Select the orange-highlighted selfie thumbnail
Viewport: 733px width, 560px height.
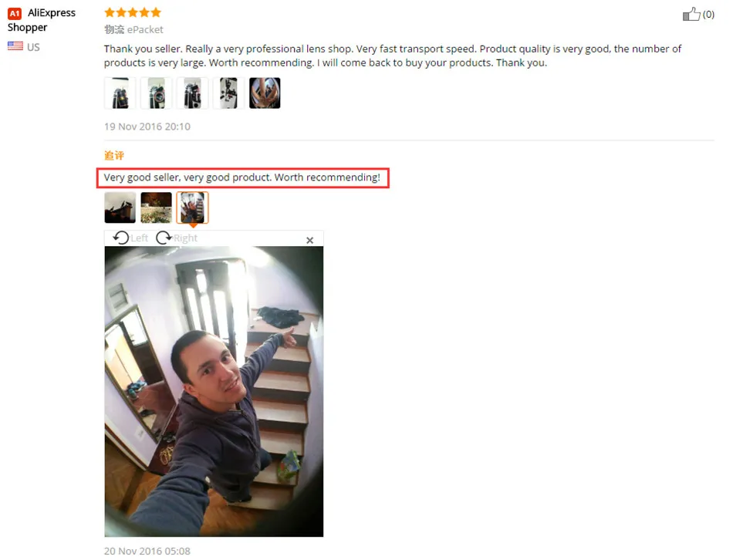pos(192,207)
